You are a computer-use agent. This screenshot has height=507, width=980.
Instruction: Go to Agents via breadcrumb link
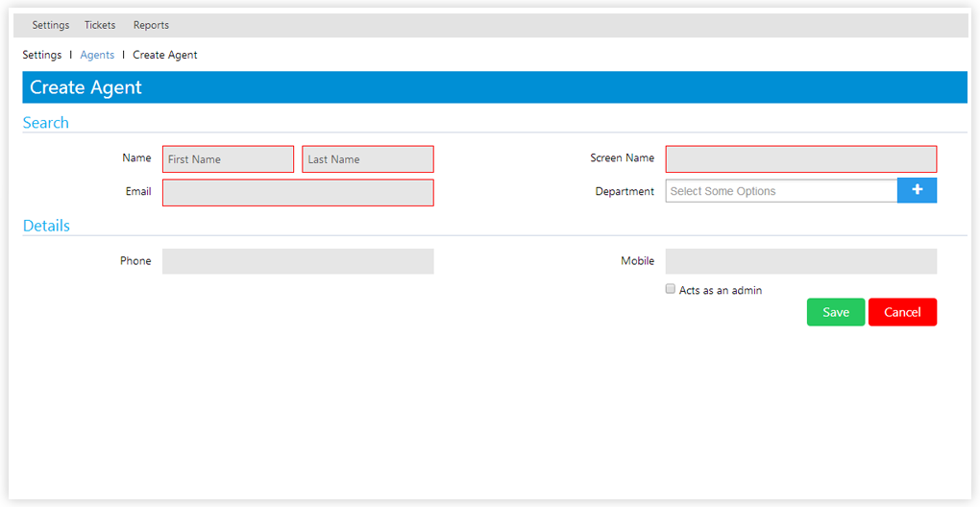coord(97,55)
